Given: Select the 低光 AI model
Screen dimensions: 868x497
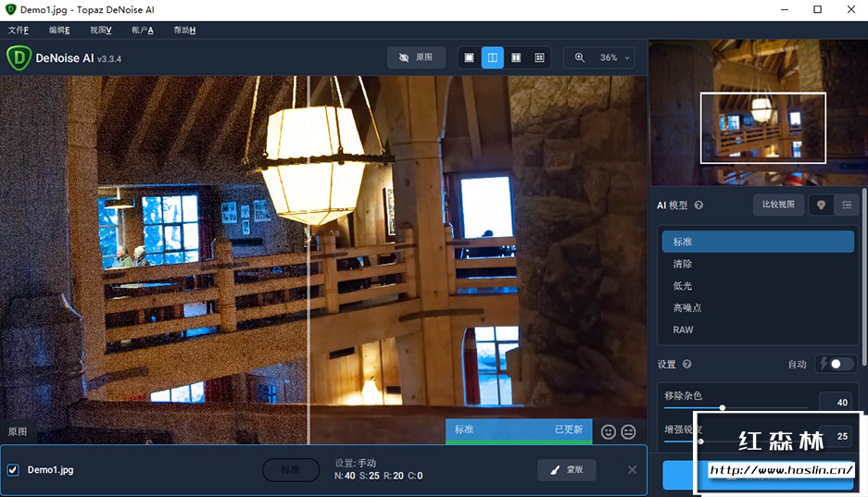Looking at the screenshot, I should (x=758, y=286).
